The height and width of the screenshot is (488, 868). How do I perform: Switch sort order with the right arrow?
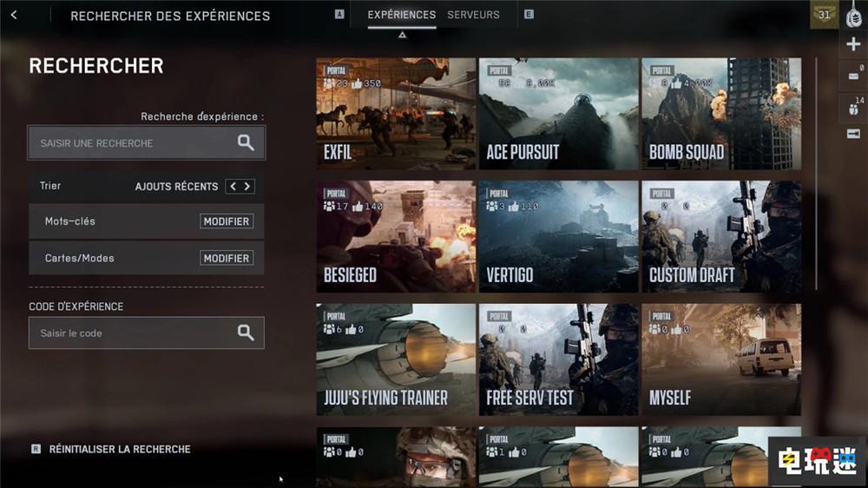tap(247, 186)
